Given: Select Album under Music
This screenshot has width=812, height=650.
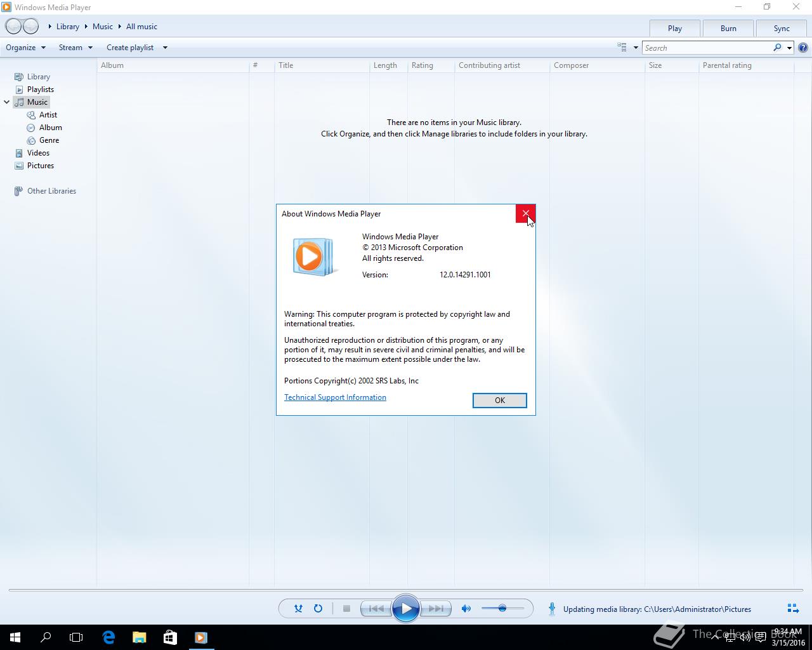Looking at the screenshot, I should coord(44,128).
